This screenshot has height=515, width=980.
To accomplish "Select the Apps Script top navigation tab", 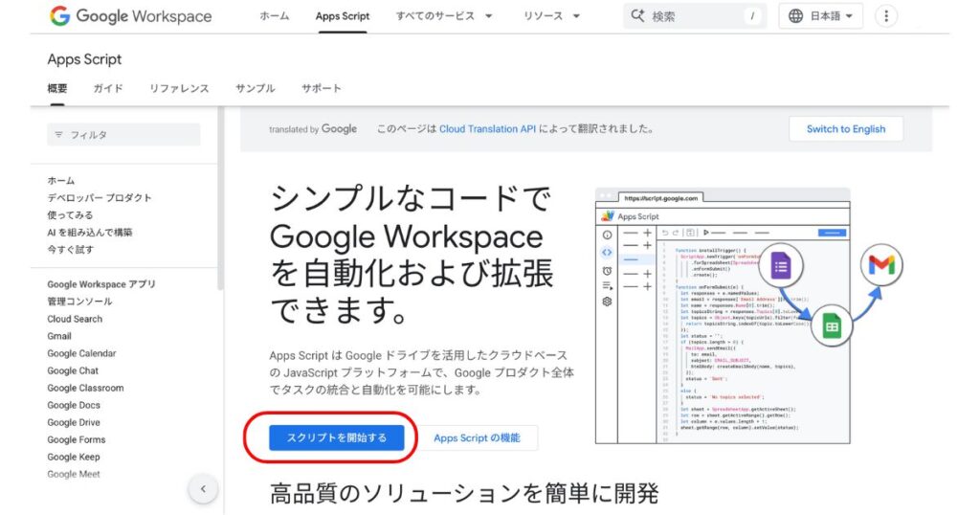I will point(343,16).
